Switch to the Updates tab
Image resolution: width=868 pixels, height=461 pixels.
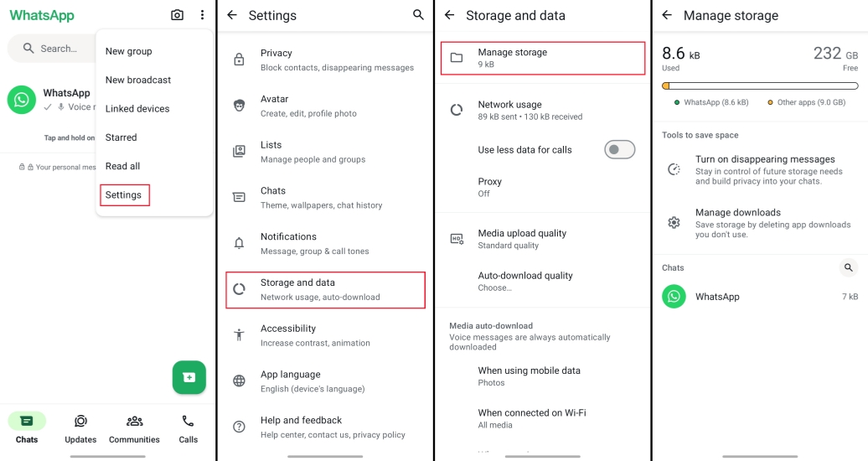pyautogui.click(x=80, y=428)
